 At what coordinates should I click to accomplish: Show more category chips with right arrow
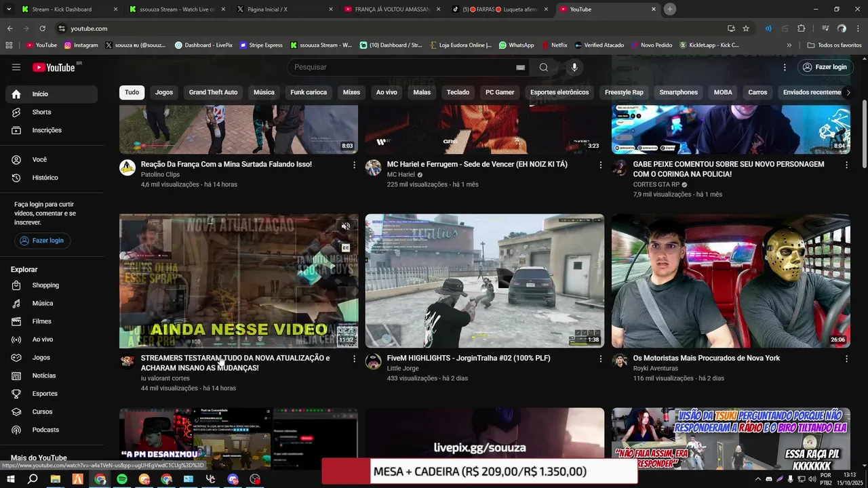pyautogui.click(x=848, y=92)
